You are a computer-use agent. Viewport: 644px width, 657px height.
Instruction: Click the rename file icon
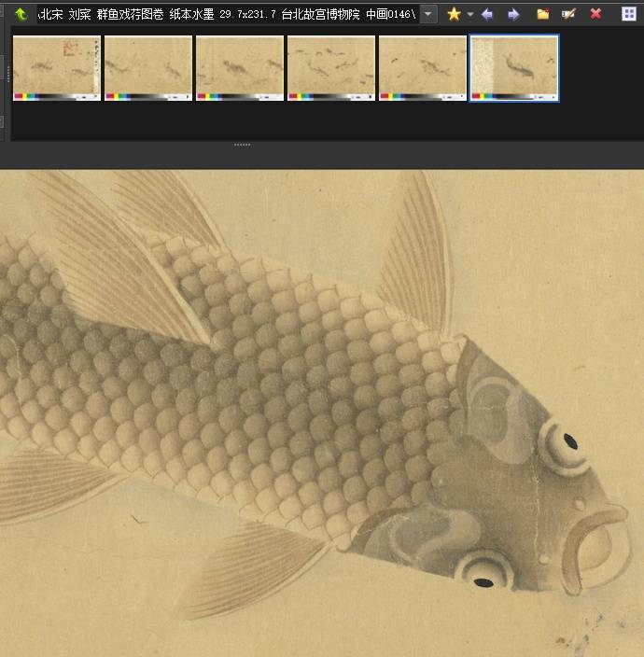tap(568, 14)
